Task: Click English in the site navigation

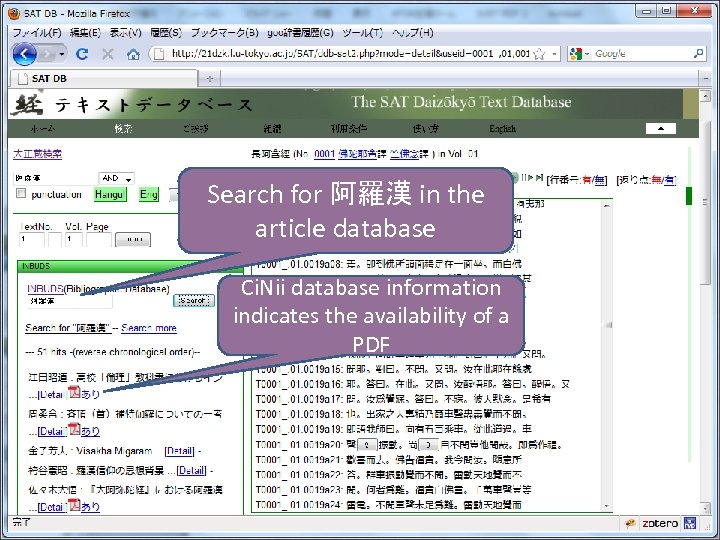Action: click(502, 129)
